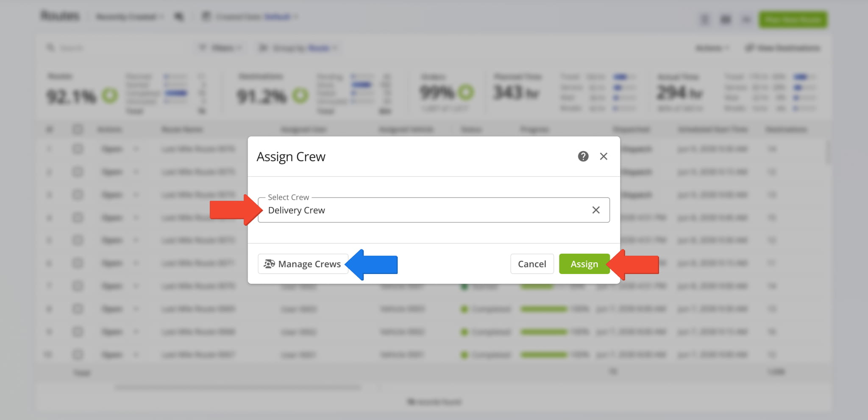Expand the Filters dropdown
The height and width of the screenshot is (420, 868).
point(221,48)
